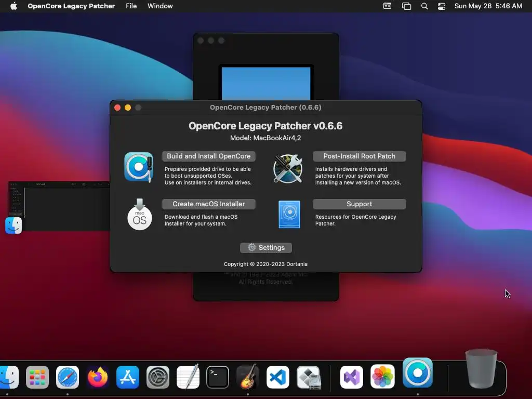Open the Window menu

tap(160, 6)
